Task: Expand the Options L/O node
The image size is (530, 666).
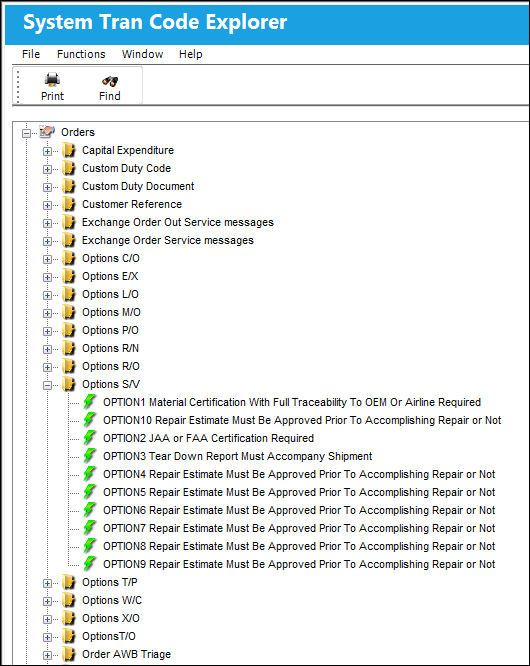Action: click(x=48, y=295)
